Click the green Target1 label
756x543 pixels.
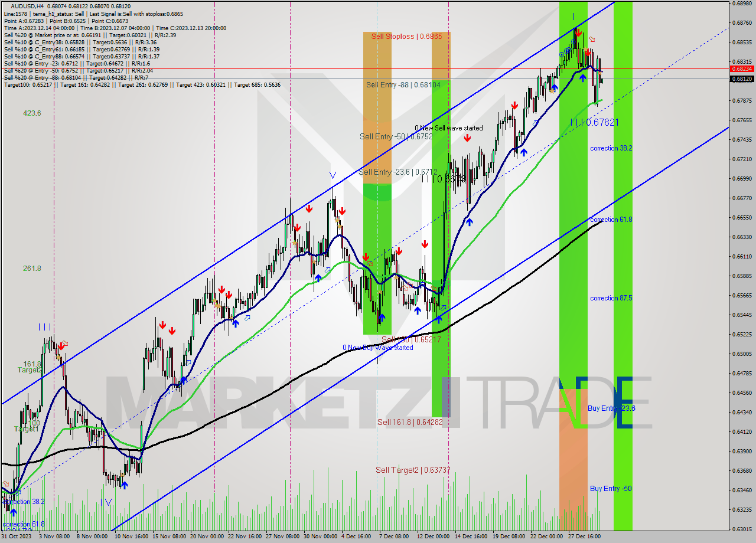[x=27, y=428]
